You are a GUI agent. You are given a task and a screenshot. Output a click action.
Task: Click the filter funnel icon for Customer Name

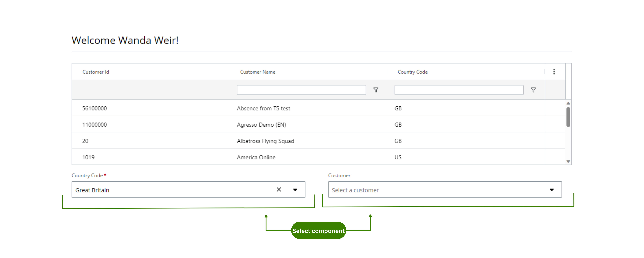(x=376, y=90)
